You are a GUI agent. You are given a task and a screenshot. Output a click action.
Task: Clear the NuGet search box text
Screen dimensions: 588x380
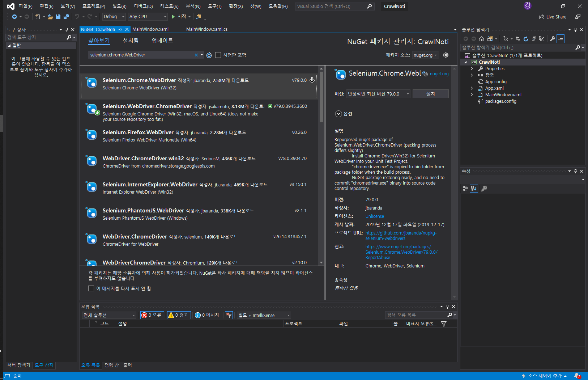[196, 55]
